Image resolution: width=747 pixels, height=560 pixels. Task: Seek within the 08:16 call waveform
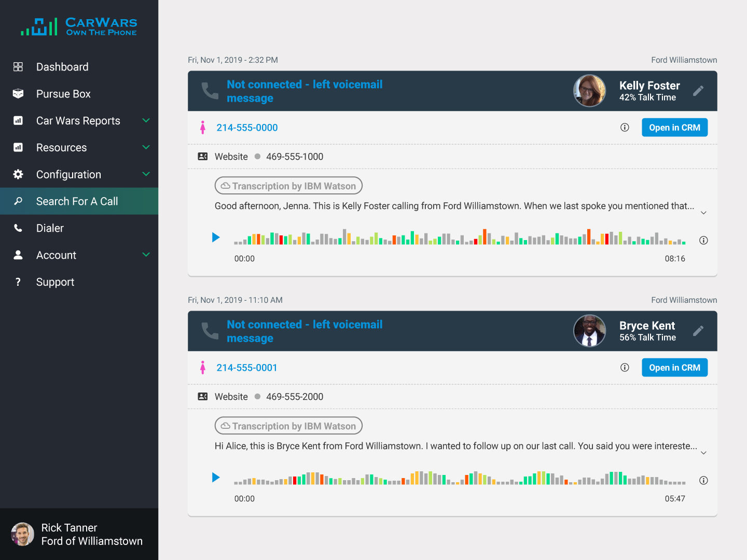tap(460, 237)
